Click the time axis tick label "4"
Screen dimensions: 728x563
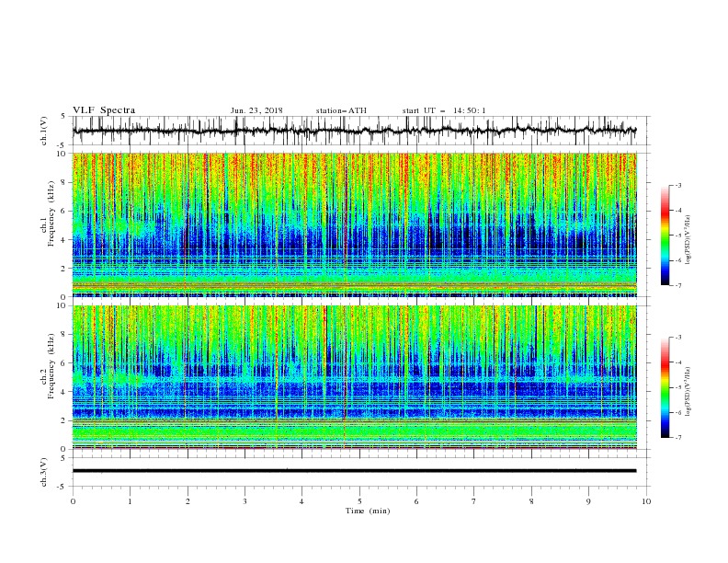(x=301, y=501)
